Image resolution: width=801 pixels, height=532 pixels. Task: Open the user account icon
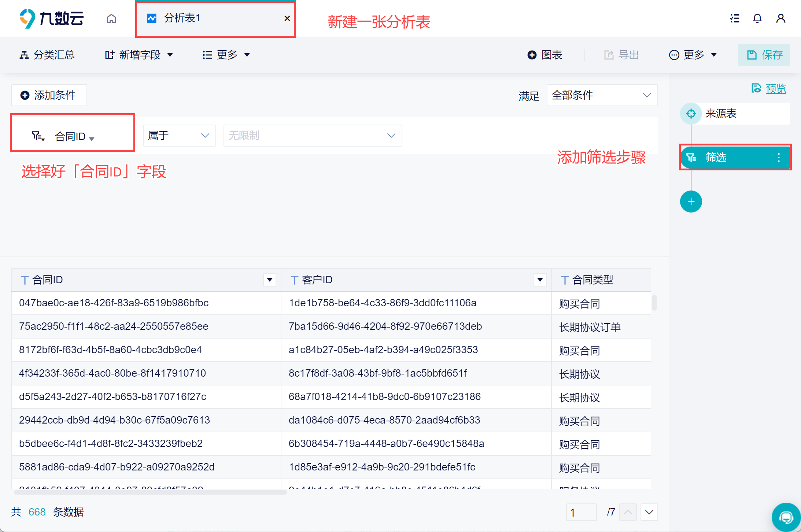pos(780,18)
